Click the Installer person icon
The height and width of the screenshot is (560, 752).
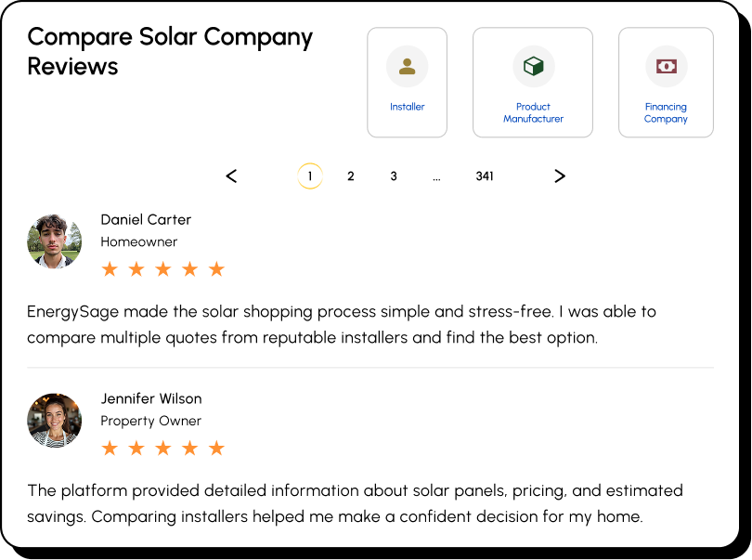408,66
